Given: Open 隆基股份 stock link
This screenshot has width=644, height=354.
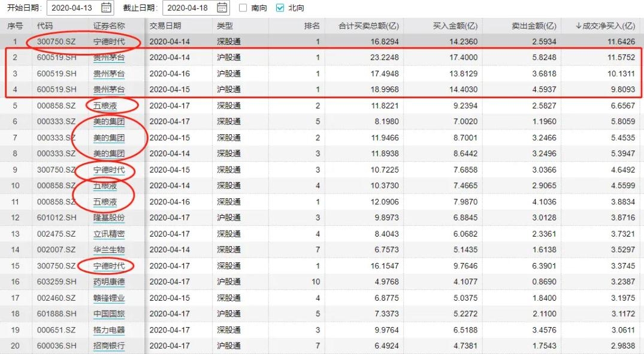Looking at the screenshot, I should click(x=109, y=217).
